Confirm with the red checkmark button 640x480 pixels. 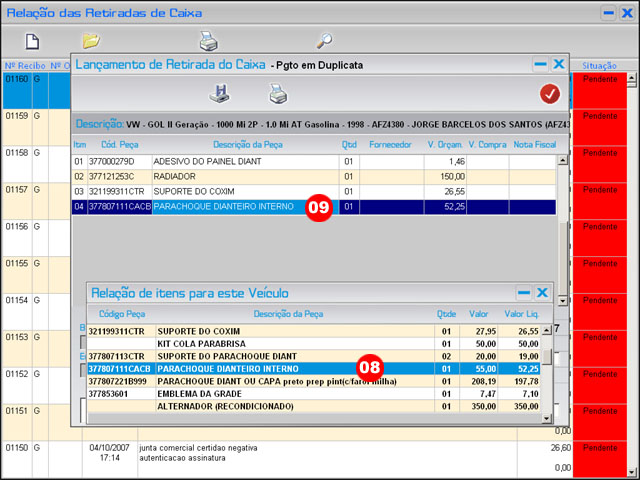[549, 94]
